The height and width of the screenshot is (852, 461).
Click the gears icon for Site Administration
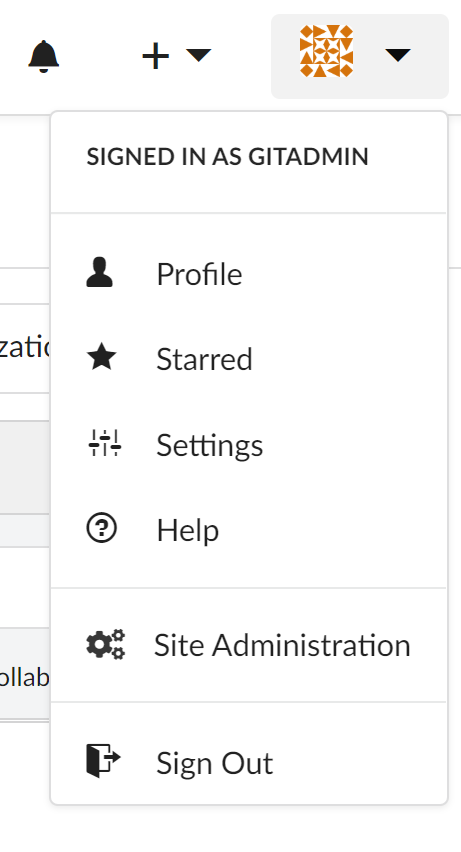pyautogui.click(x=105, y=644)
